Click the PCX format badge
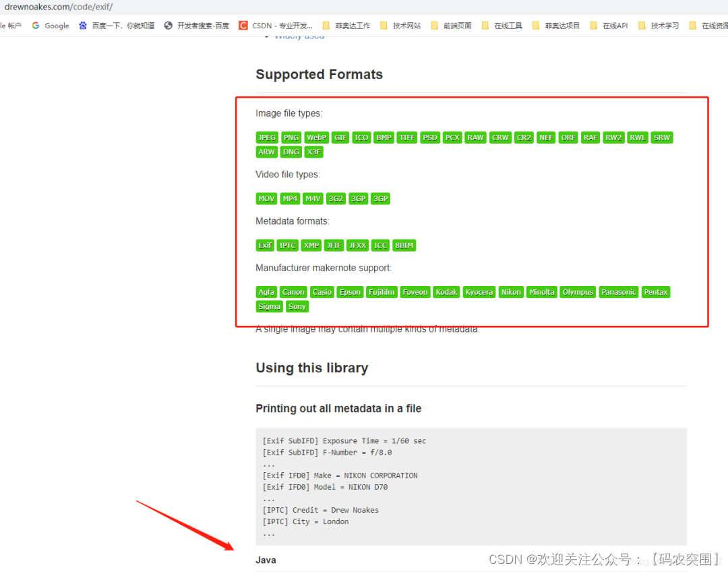The height and width of the screenshot is (572, 728). coord(452,138)
